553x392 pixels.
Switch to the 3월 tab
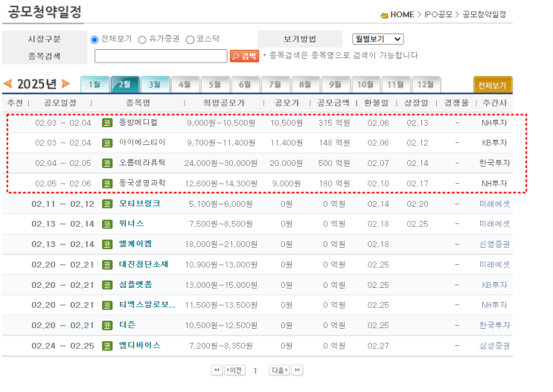[x=155, y=85]
